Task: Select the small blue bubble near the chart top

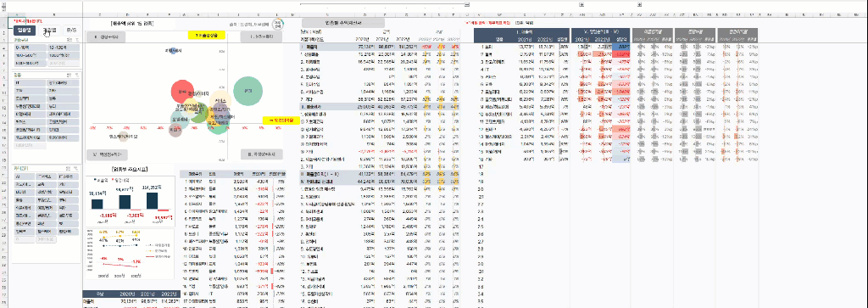Action: (173, 51)
